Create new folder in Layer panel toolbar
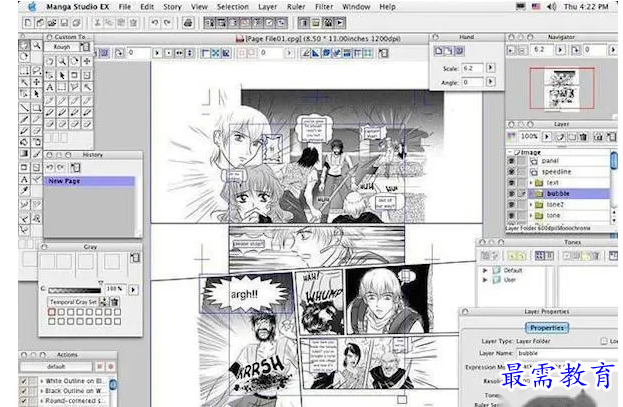The image size is (623, 407). click(572, 137)
